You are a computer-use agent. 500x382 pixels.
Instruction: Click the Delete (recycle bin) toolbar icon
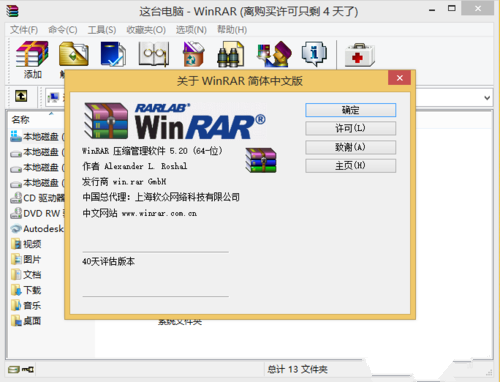pyautogui.click(x=193, y=54)
